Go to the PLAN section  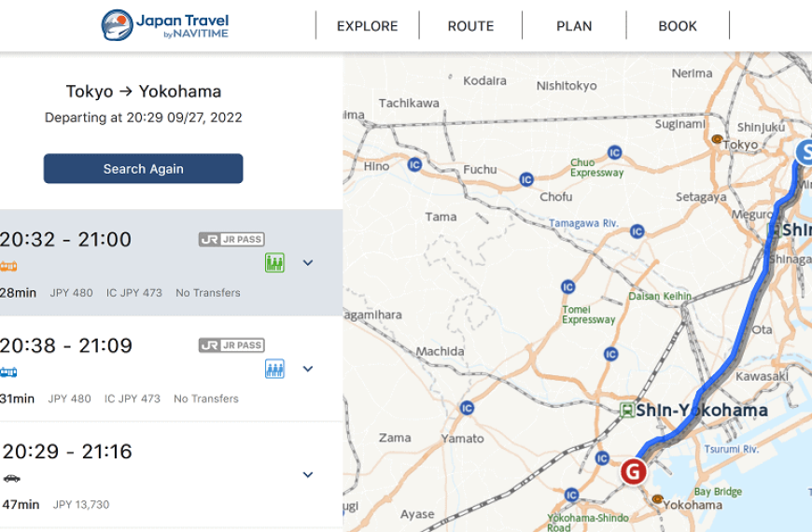574,26
